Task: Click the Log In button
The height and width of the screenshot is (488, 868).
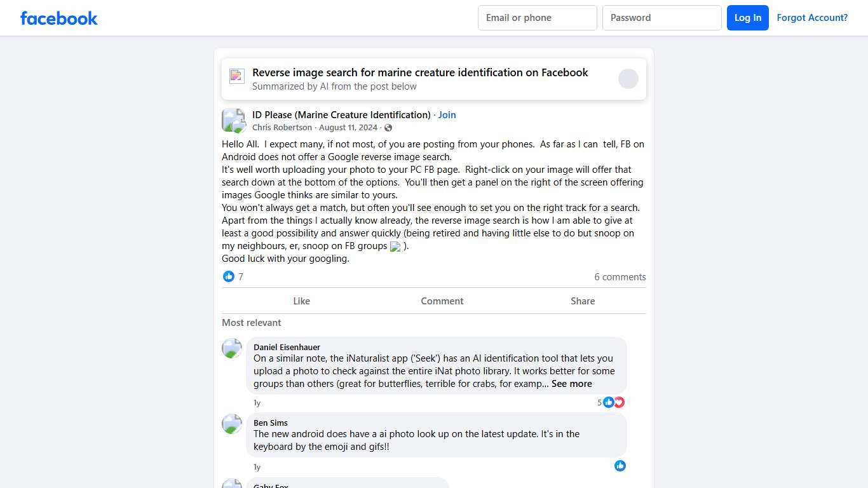Action: pyautogui.click(x=747, y=18)
